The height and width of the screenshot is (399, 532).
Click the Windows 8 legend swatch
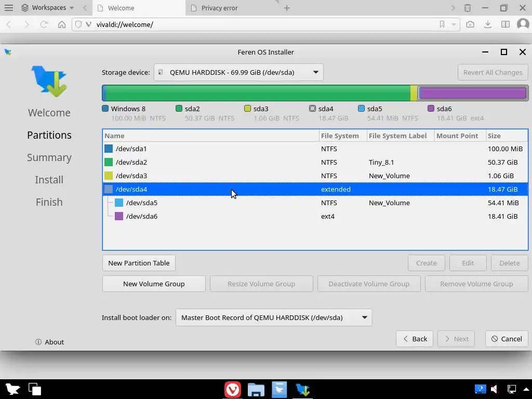[105, 109]
